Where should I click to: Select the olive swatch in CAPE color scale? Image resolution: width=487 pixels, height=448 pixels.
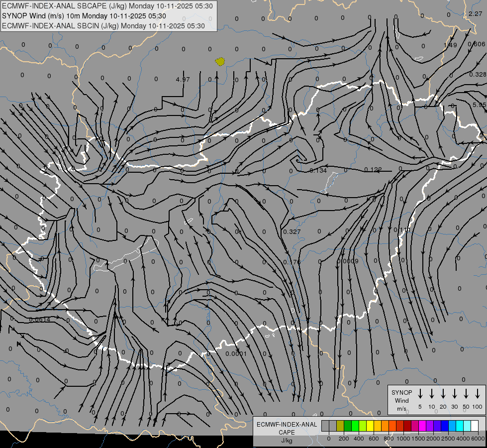click(x=340, y=426)
